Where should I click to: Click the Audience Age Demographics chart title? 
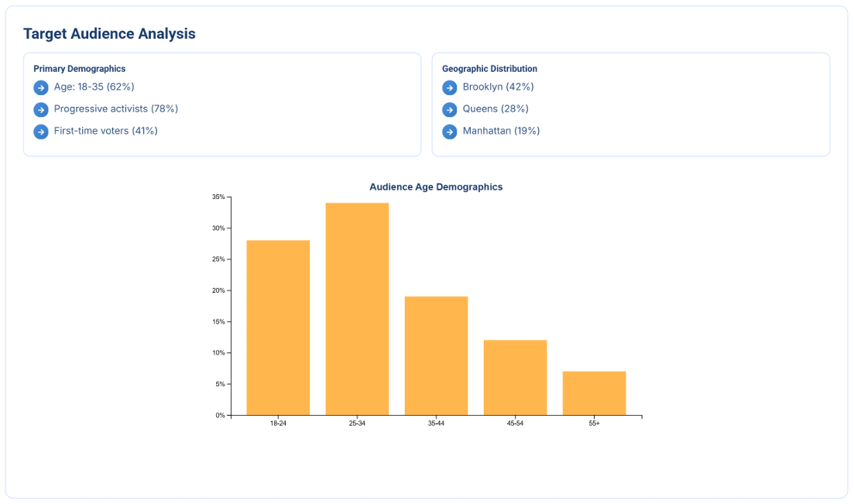(x=436, y=187)
